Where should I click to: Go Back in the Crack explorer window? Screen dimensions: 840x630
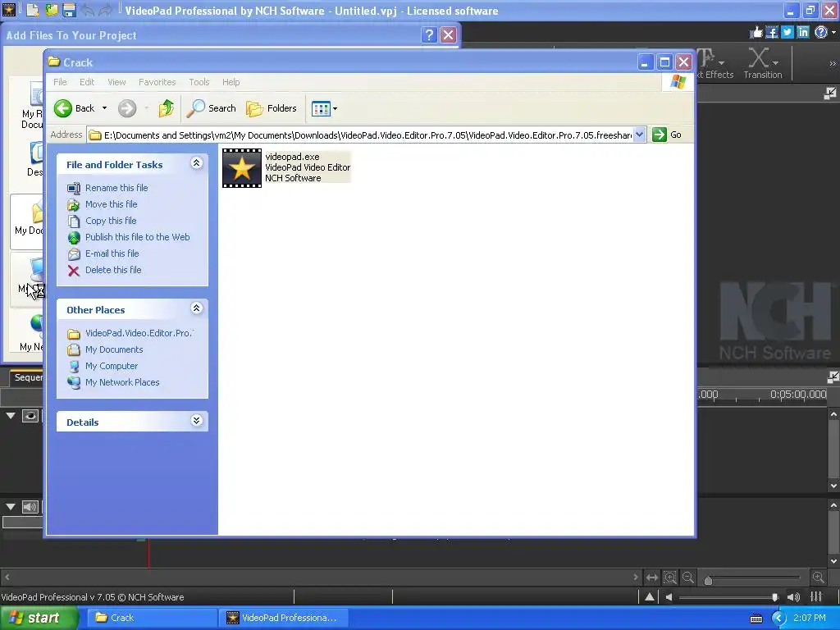[x=74, y=108]
